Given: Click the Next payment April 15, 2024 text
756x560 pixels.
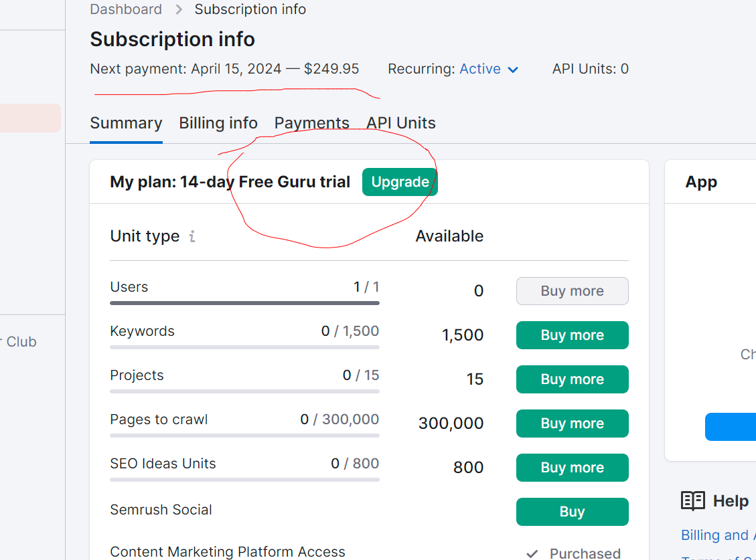Looking at the screenshot, I should 224,69.
